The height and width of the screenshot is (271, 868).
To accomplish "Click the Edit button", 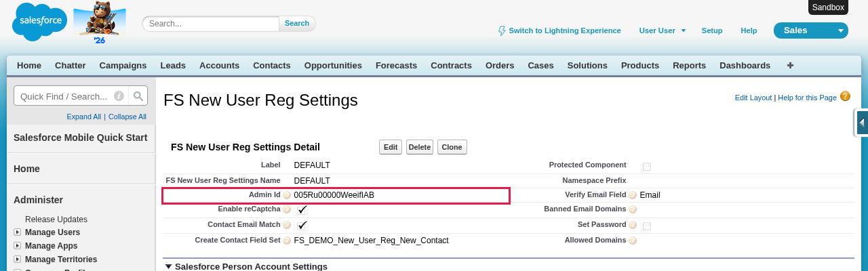I will tap(391, 147).
